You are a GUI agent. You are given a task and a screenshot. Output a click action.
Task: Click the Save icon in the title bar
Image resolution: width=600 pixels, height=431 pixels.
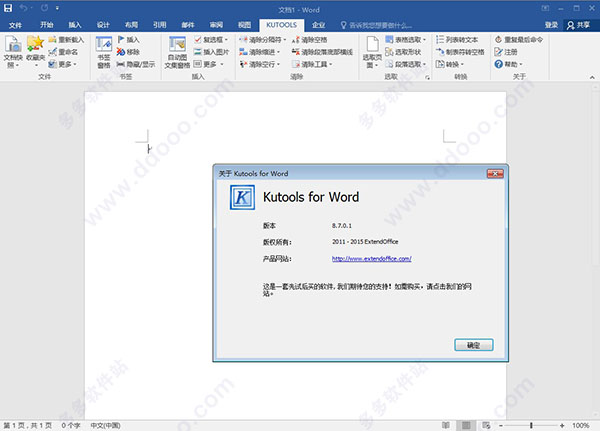pyautogui.click(x=8, y=8)
